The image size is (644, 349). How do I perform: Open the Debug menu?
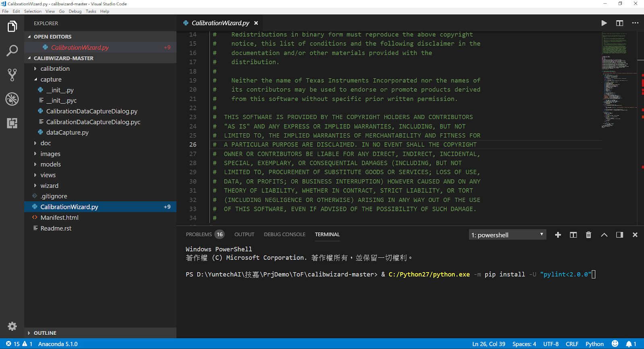(75, 11)
